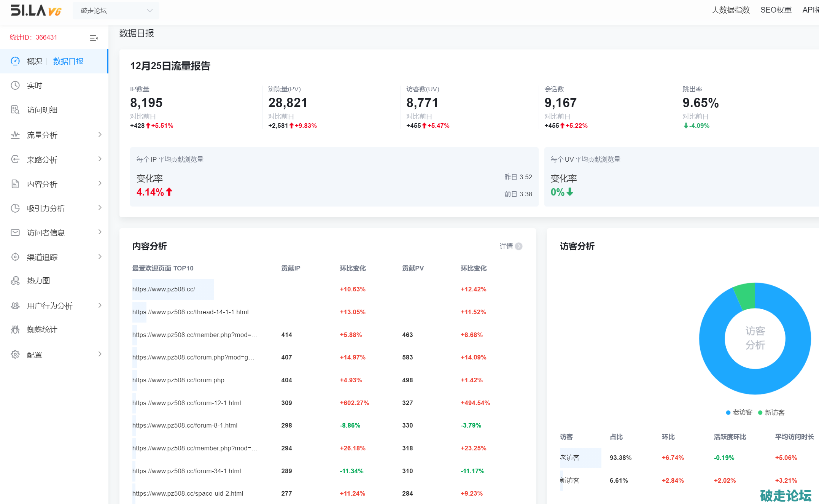Viewport: 819px width, 504px height.
Task: Switch to the 数据日报 tab
Action: [68, 61]
